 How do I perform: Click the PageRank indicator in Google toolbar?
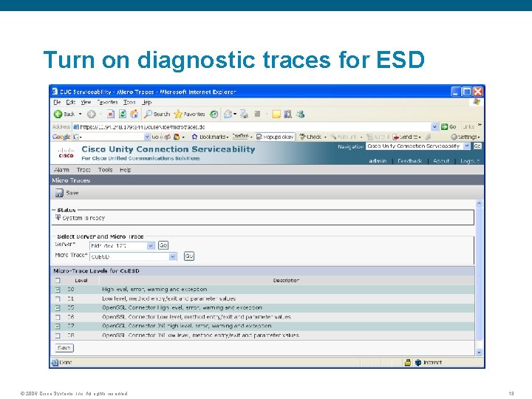pos(241,137)
